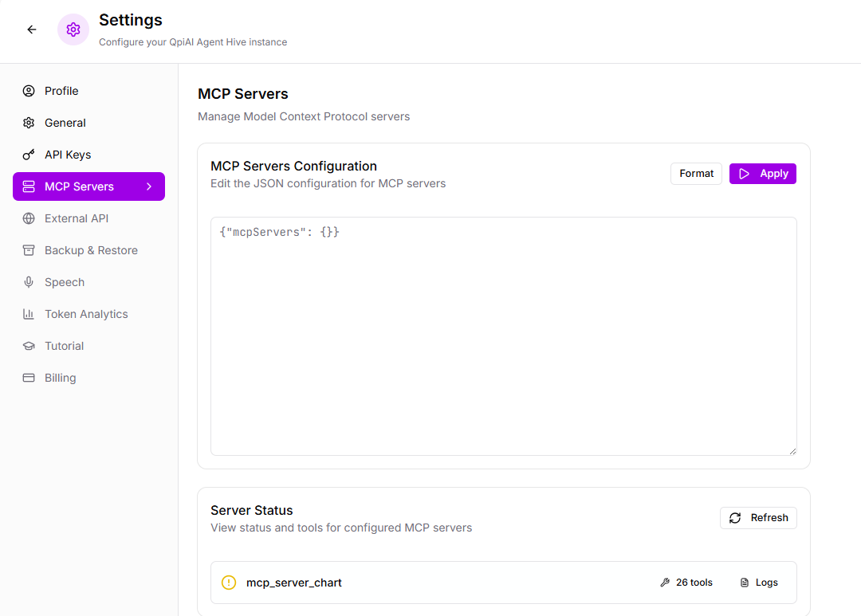Go to Backup & Restore settings
Image resolution: width=861 pixels, height=616 pixels.
(x=91, y=250)
